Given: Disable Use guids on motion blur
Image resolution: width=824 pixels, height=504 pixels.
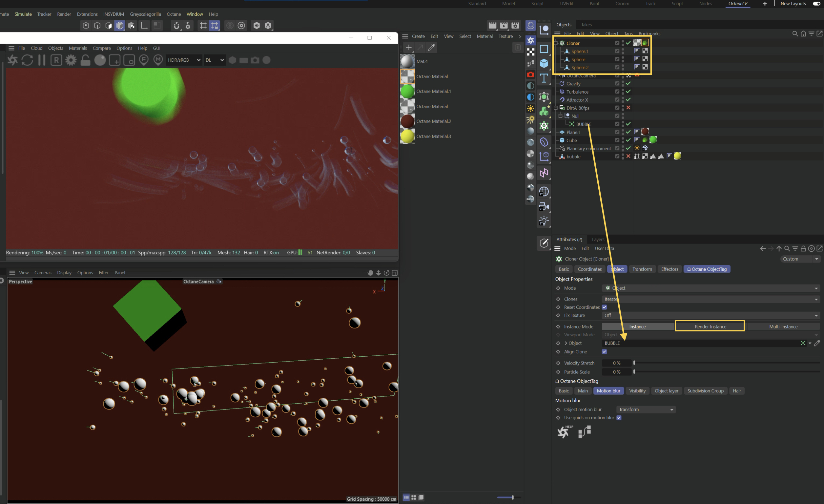Looking at the screenshot, I should pos(619,417).
